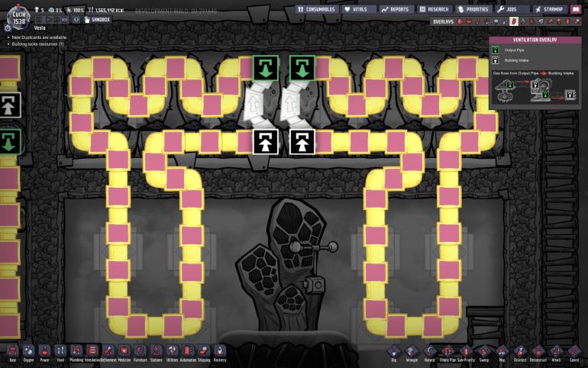Click the Building Intake legend icon

[496, 60]
